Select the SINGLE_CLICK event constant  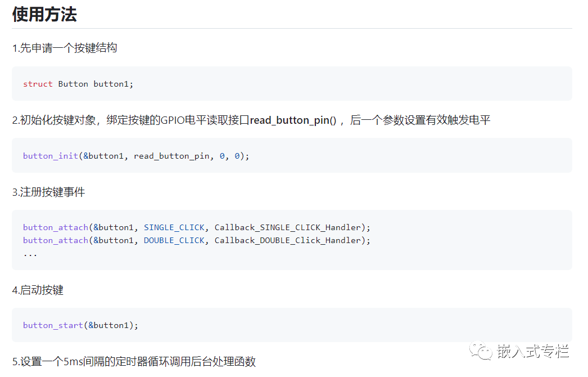(174, 227)
